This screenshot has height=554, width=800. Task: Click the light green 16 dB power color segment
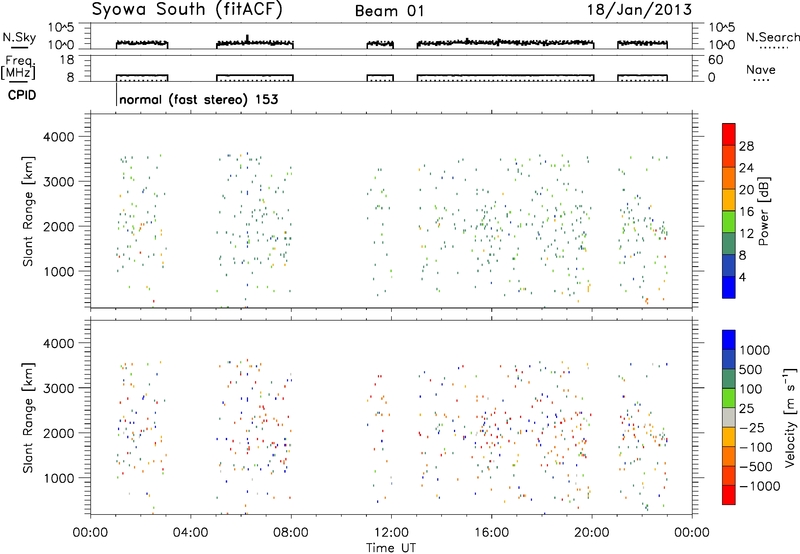[729, 221]
